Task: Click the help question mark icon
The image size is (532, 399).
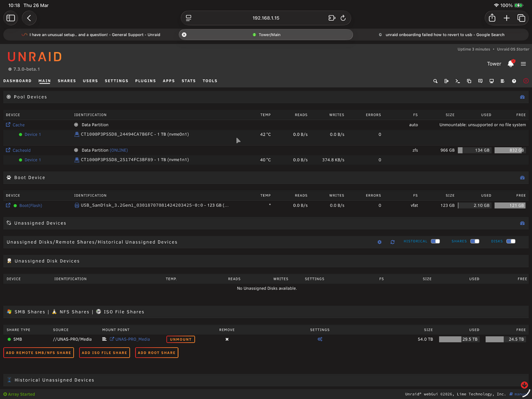Action: coord(514,81)
